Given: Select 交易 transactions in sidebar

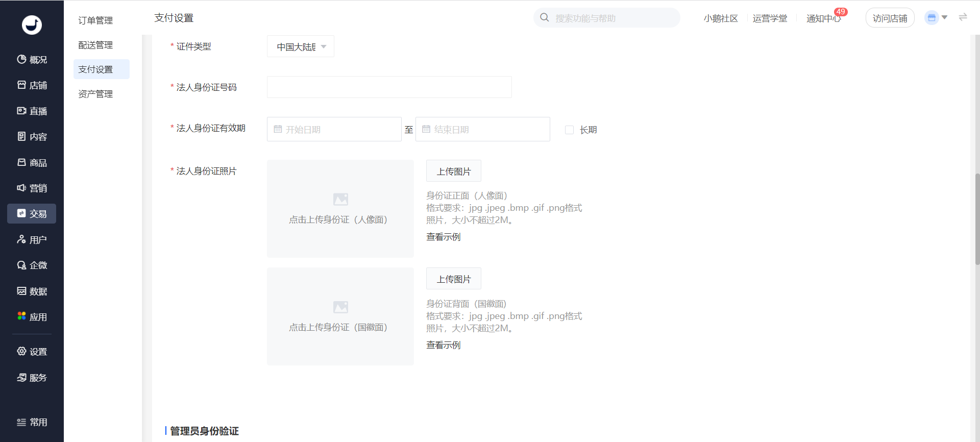Looking at the screenshot, I should pos(32,213).
